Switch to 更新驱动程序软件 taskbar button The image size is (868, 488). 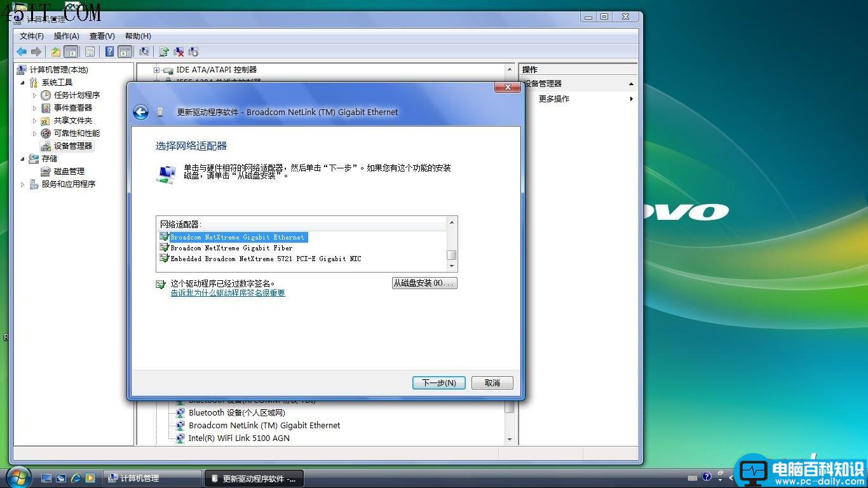[x=254, y=478]
